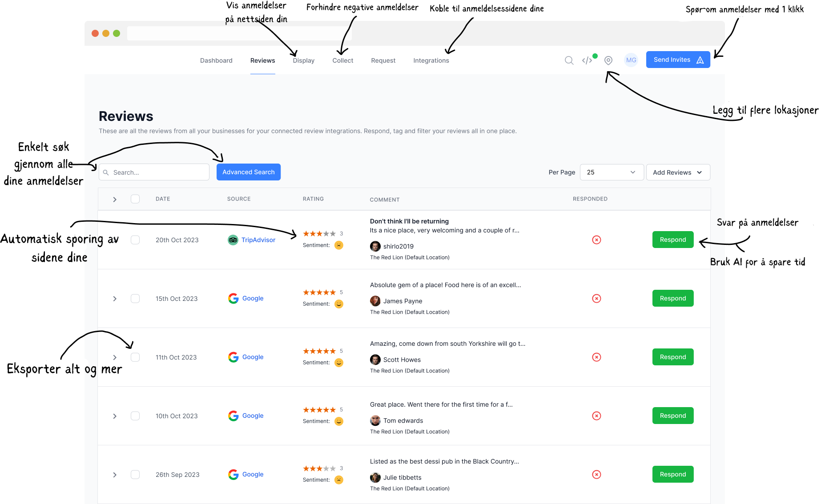Respond to James Payne's review
This screenshot has height=504, width=821.
tap(673, 298)
